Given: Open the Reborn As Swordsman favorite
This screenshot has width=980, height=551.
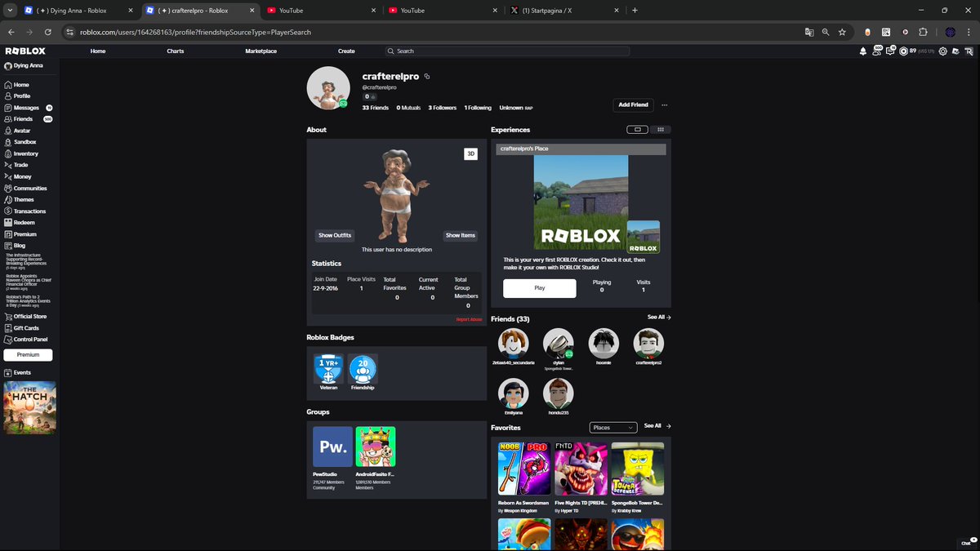Looking at the screenshot, I should [524, 469].
